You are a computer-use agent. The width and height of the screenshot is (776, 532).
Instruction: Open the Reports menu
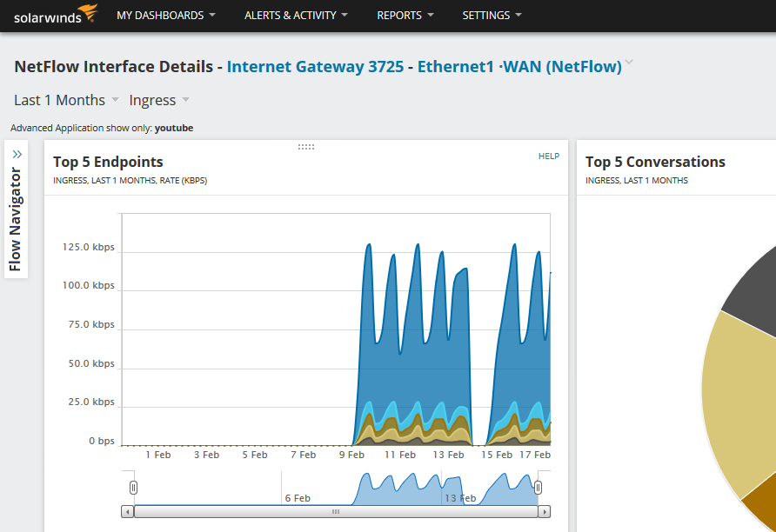[x=405, y=15]
